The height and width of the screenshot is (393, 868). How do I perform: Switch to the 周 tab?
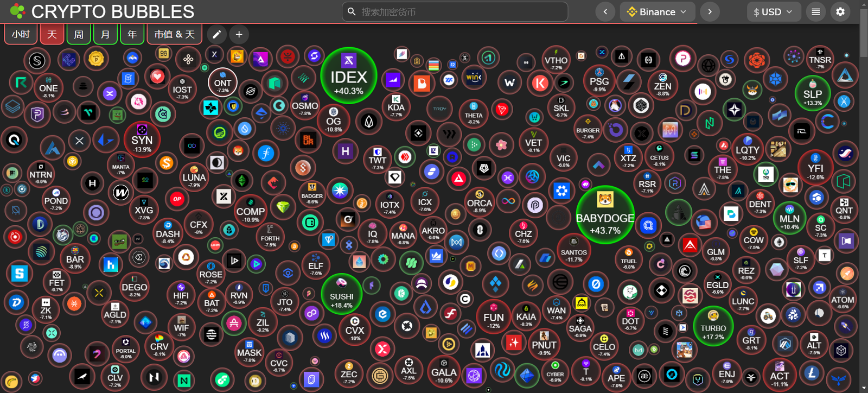click(x=79, y=34)
